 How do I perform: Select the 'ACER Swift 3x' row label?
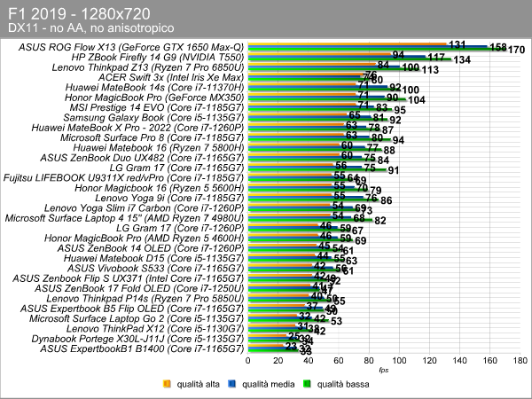pos(171,77)
